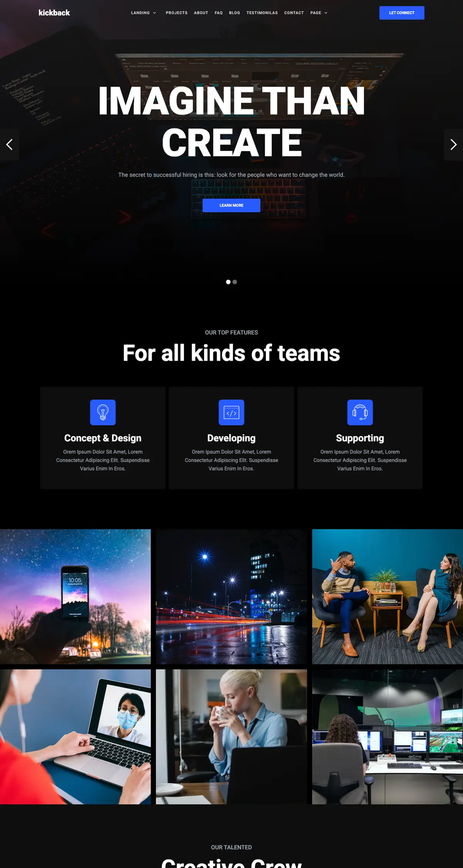Click the 'For all kinds of teams' heading
This screenshot has width=463, height=868.
[x=231, y=353]
